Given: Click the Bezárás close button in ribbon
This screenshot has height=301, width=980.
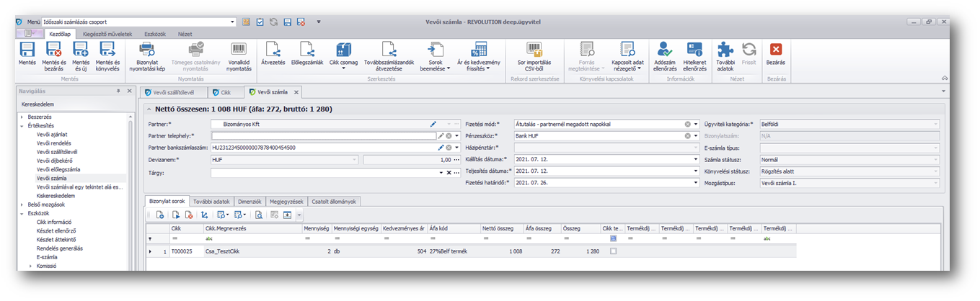Looking at the screenshot, I should point(775,50).
